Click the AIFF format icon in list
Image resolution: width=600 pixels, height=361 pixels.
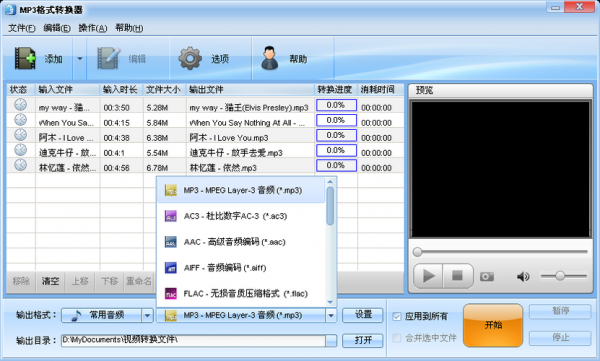coord(171,268)
